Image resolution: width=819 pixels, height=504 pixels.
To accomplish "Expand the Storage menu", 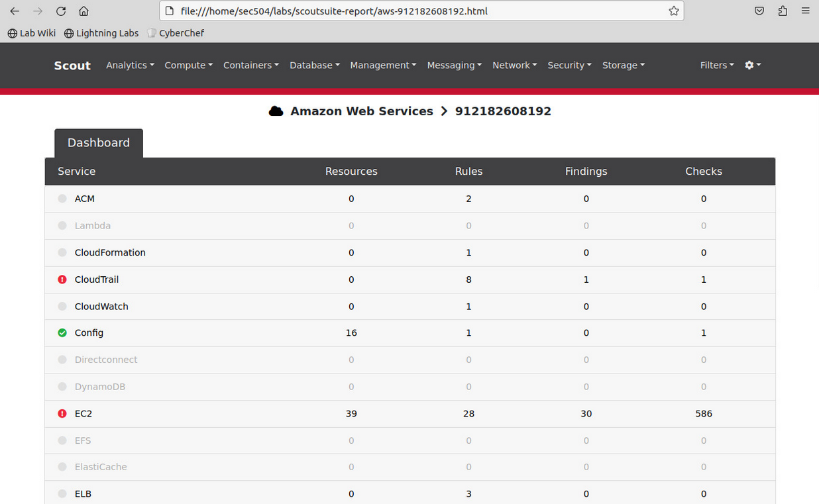I will pos(624,65).
